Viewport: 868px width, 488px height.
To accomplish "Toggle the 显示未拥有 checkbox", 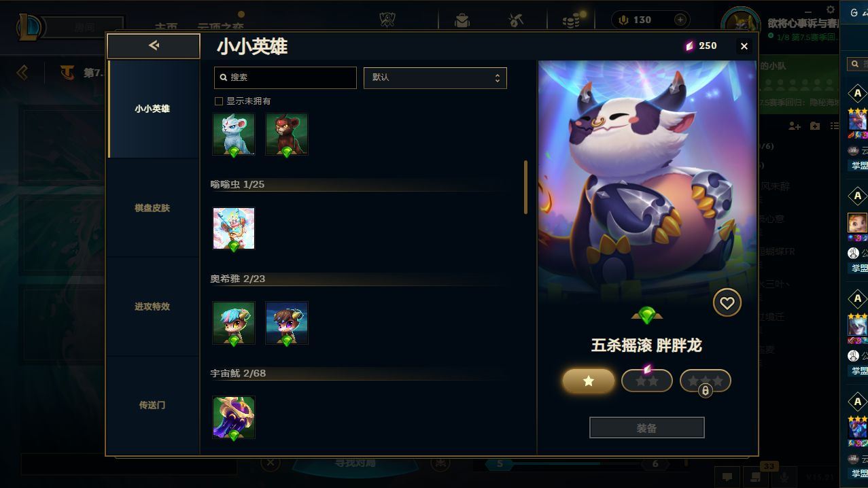I will tap(219, 101).
